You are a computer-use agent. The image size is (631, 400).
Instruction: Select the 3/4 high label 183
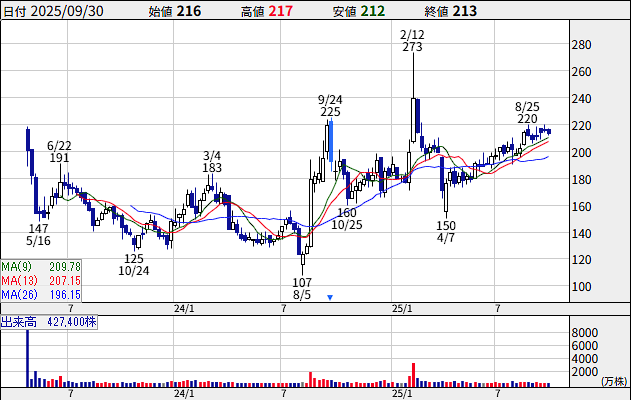click(x=212, y=167)
